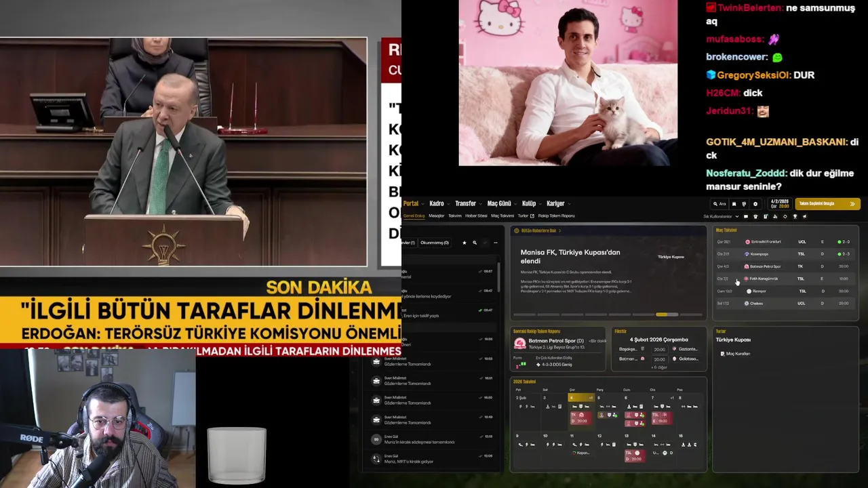The image size is (868, 488).
Task: Open message 'Muniz'in kiralık sözleşmesi tamamlandı'
Action: coord(434,439)
